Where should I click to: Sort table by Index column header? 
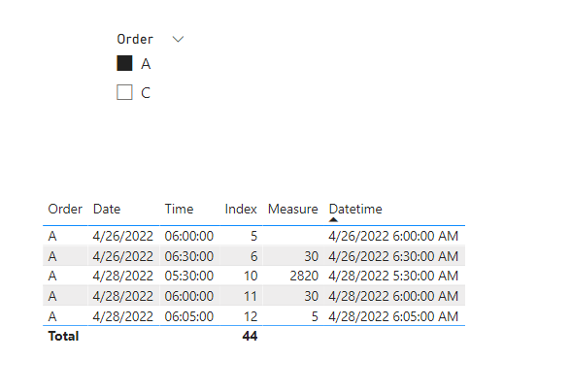coord(241,209)
